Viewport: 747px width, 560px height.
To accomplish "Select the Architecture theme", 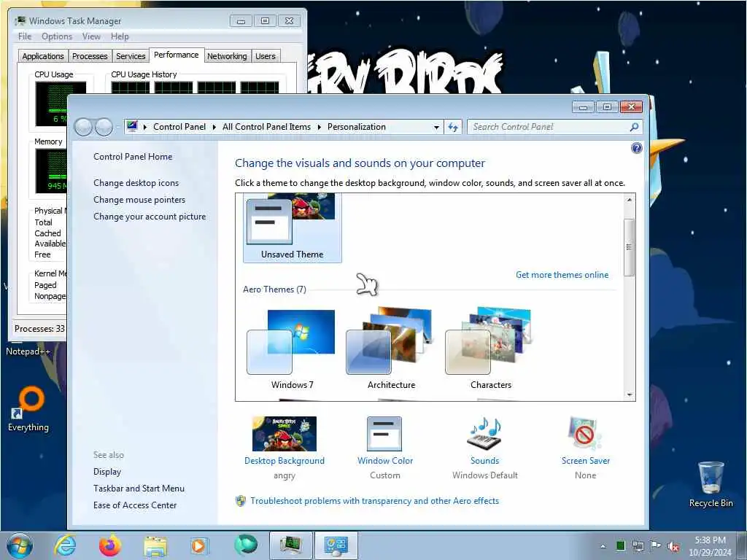I will [x=391, y=349].
